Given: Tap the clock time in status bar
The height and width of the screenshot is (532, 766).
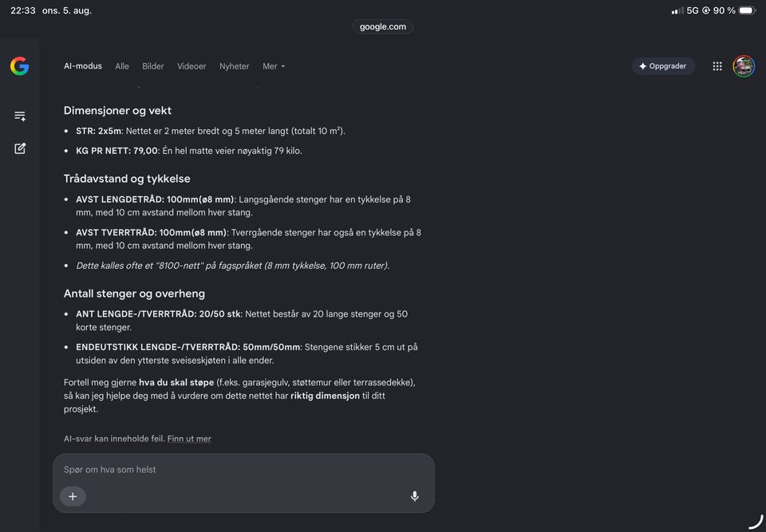Looking at the screenshot, I should pos(22,10).
